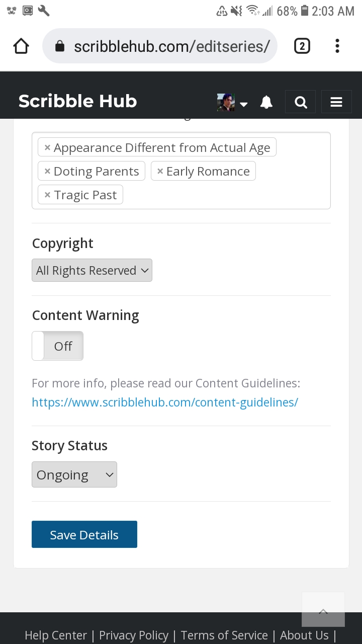
Task: Toggle the Content Warning switch
Action: 57,346
